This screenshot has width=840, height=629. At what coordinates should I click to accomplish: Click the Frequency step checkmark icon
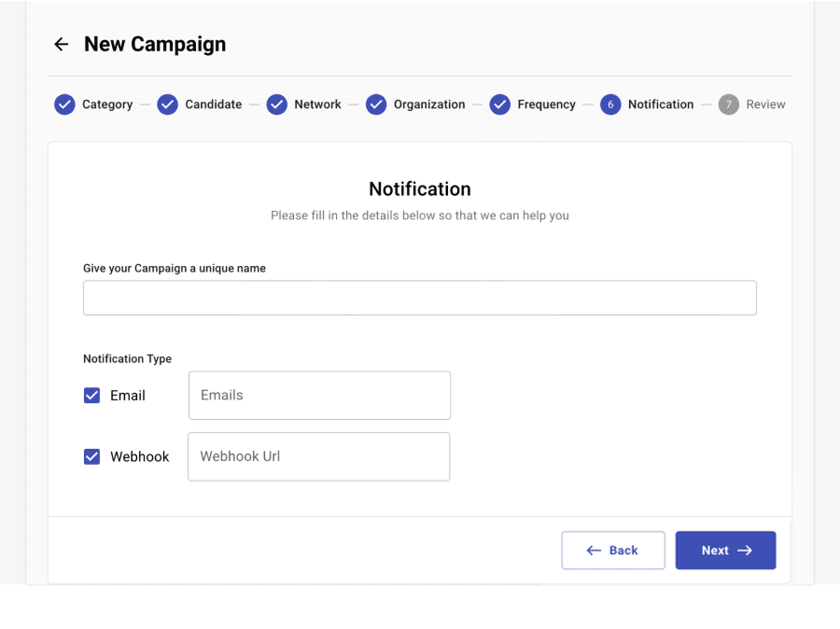click(499, 105)
